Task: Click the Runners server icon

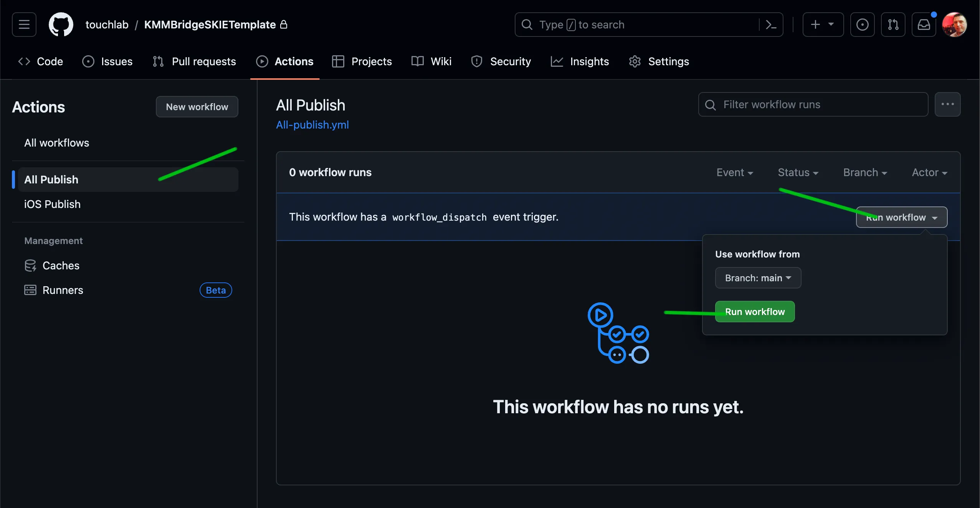Action: 30,290
